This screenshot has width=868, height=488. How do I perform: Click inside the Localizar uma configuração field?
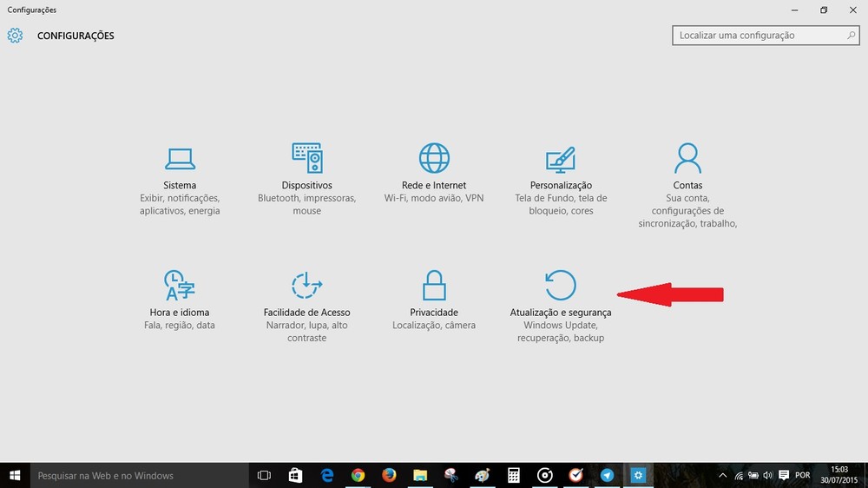[x=755, y=36]
